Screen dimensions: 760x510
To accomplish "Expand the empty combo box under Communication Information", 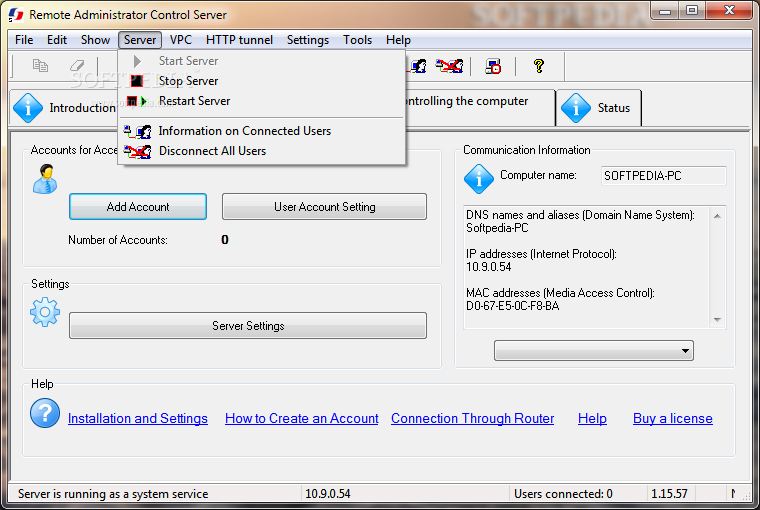I will pyautogui.click(x=594, y=351).
